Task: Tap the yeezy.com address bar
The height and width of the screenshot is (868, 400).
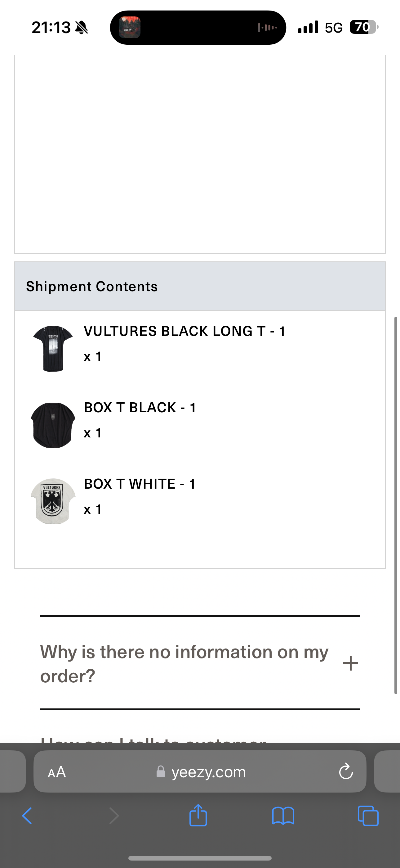Action: click(209, 772)
